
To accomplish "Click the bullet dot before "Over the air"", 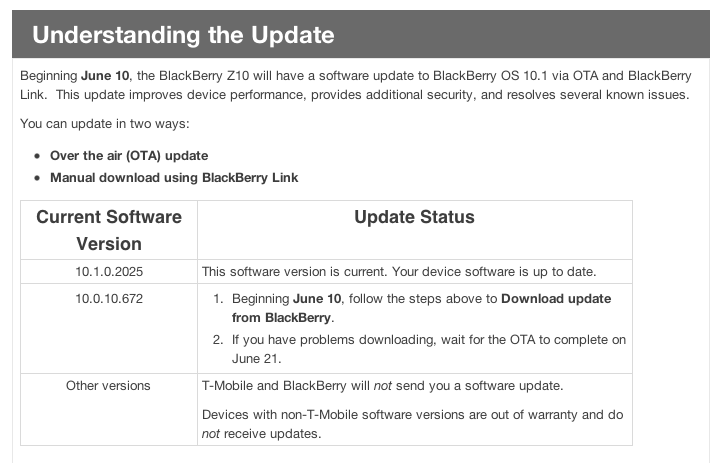I will pyautogui.click(x=37, y=156).
